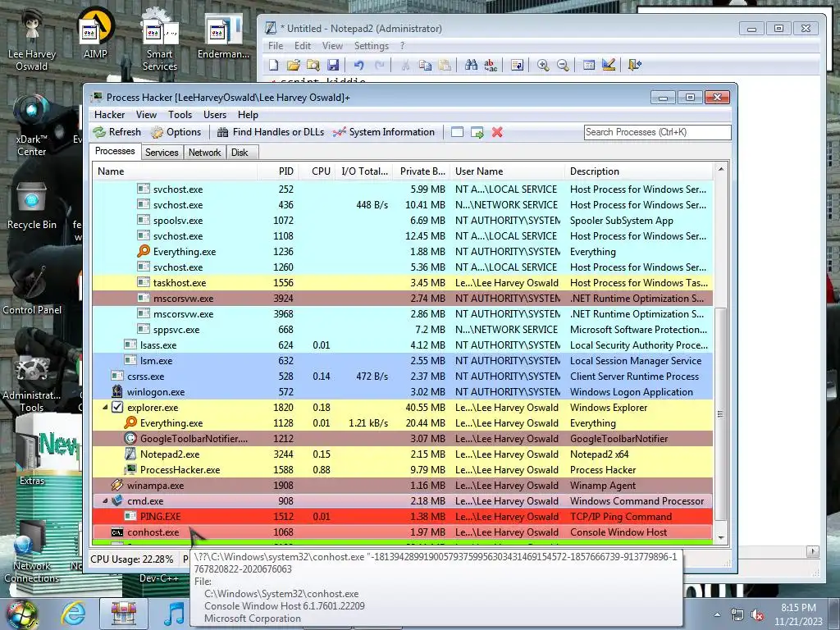
Task: Click the conhost.exe process icon
Action: [x=117, y=532]
